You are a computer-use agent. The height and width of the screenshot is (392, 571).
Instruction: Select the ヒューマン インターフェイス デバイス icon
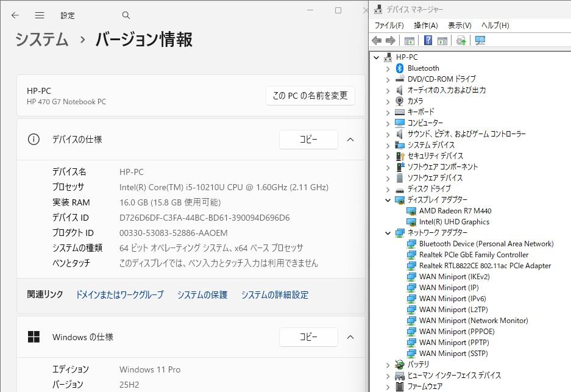(400, 376)
